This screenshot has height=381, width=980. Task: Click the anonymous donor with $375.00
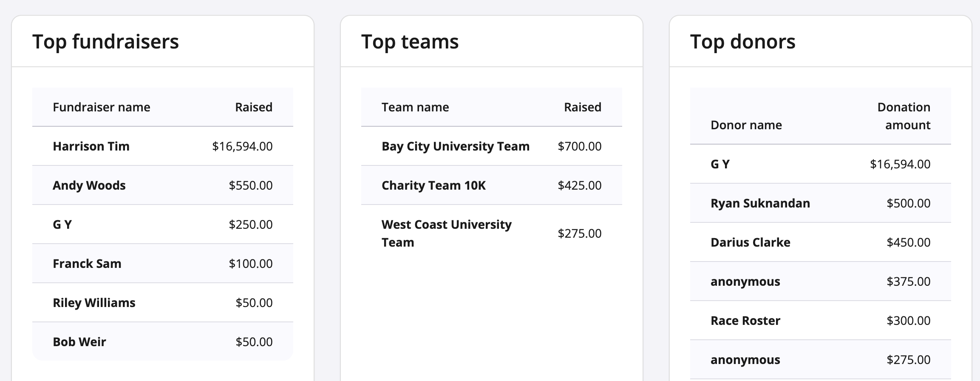[745, 281]
